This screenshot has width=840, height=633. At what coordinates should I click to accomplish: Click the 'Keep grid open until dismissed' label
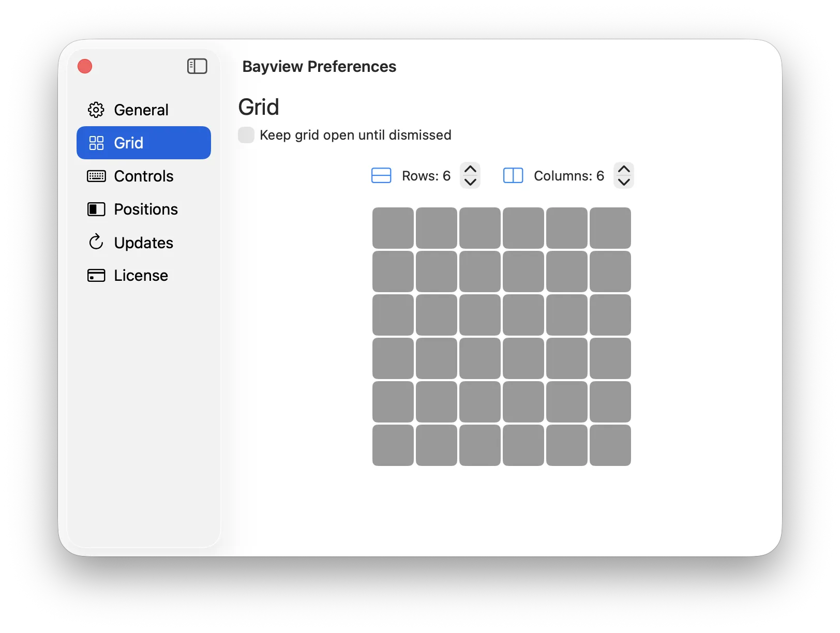click(x=355, y=135)
